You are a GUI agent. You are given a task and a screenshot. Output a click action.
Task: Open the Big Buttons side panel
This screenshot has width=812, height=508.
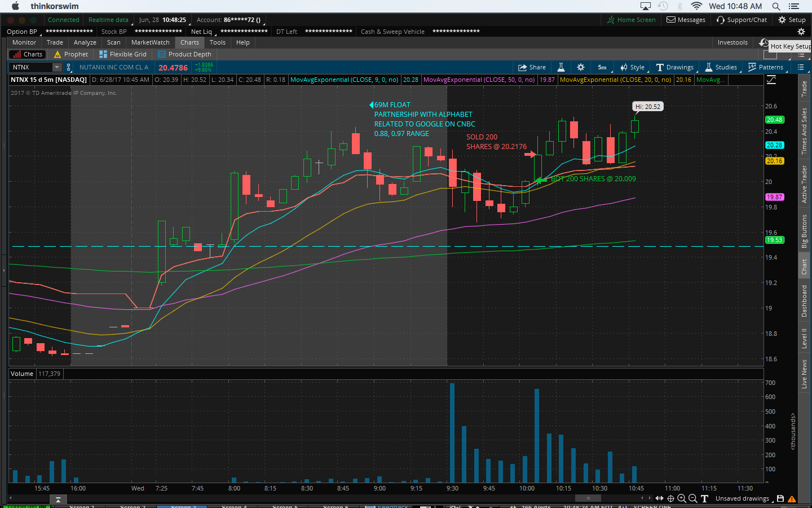804,231
